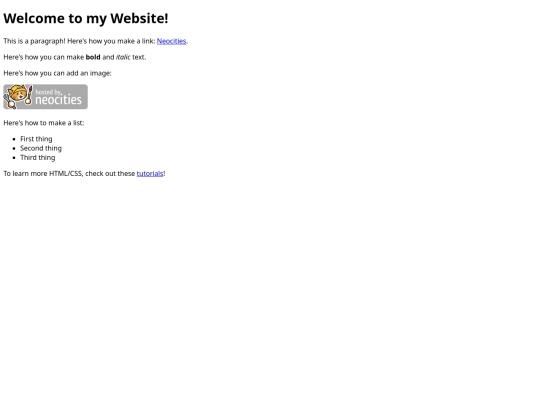Image resolution: width=540 pixels, height=405 pixels.
Task: Click the "Here's how you can add an image:" line
Action: click(58, 73)
